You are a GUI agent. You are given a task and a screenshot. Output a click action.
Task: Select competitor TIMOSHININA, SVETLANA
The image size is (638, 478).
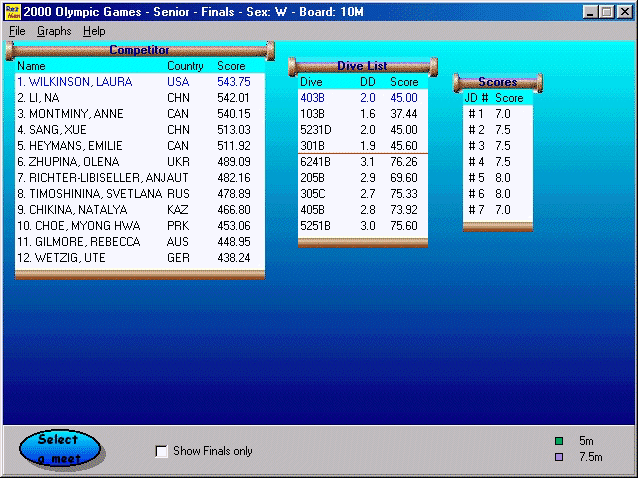140,194
